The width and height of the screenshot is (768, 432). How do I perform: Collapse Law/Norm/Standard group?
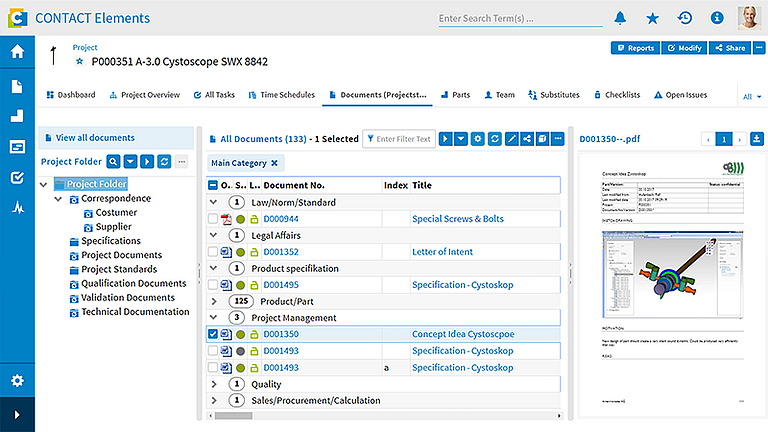pos(214,202)
